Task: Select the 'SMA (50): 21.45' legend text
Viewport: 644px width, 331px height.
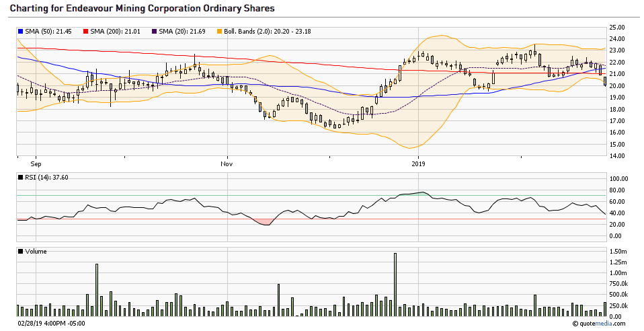Action: click(x=48, y=31)
